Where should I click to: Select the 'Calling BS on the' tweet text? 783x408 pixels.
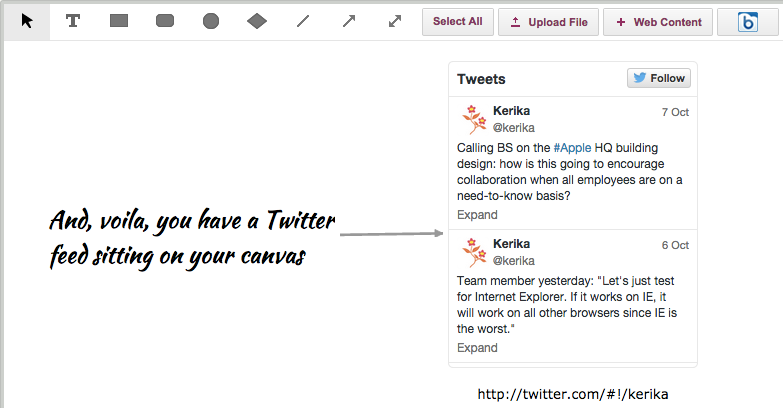[x=569, y=172]
